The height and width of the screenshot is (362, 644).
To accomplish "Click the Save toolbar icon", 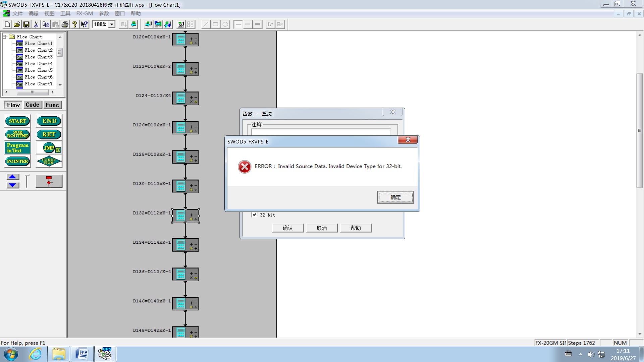I will tap(26, 24).
